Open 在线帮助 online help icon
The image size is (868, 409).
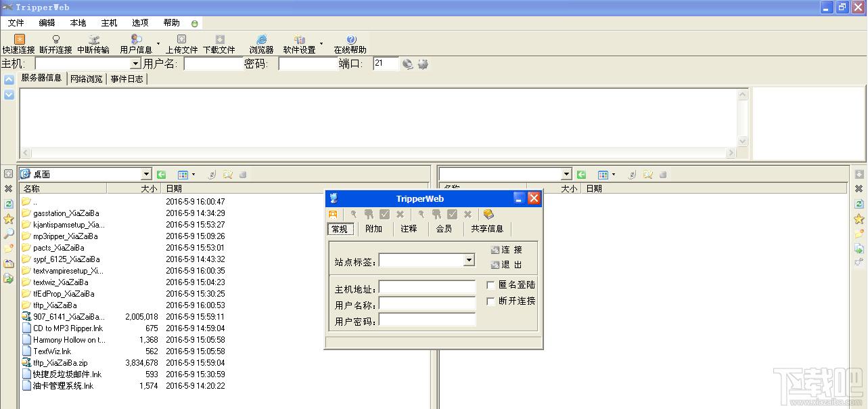pos(350,40)
